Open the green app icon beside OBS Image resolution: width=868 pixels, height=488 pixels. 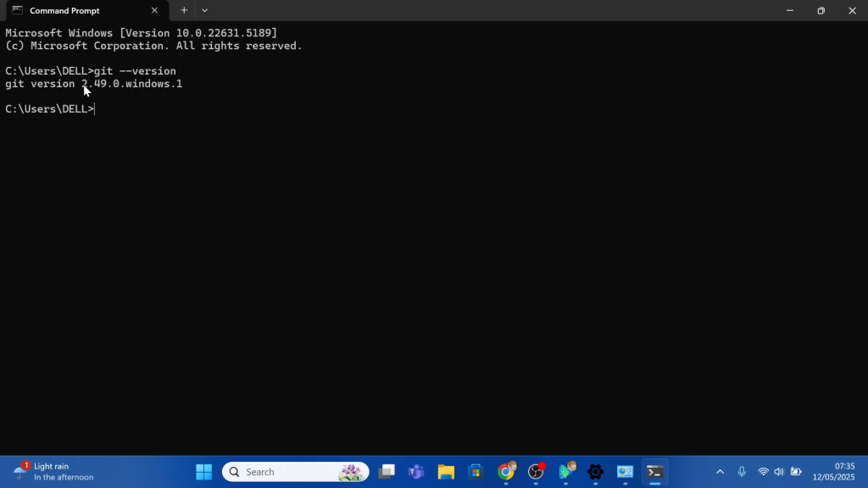(565, 472)
